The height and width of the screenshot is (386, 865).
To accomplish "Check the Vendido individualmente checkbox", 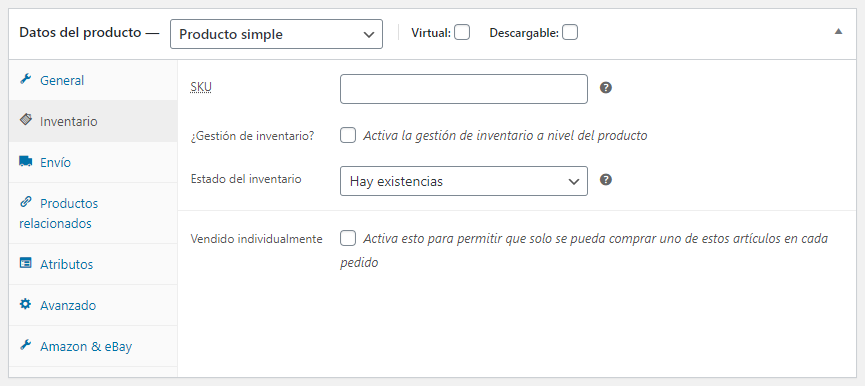I will pyautogui.click(x=348, y=238).
